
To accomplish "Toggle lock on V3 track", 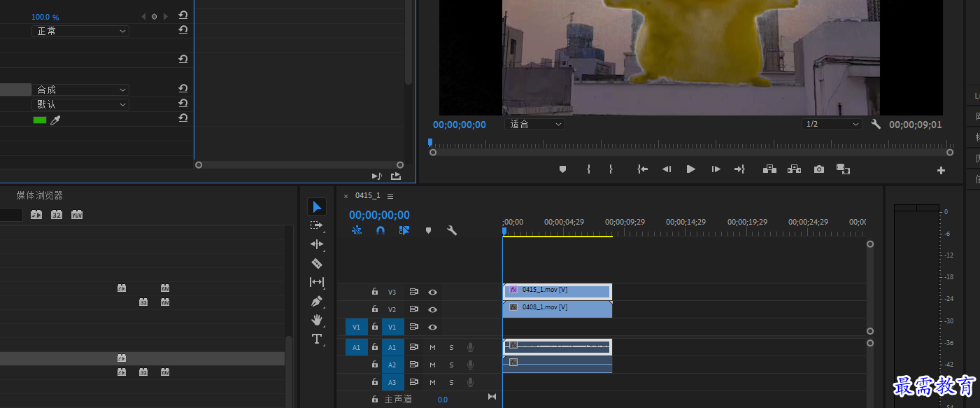I will click(375, 292).
